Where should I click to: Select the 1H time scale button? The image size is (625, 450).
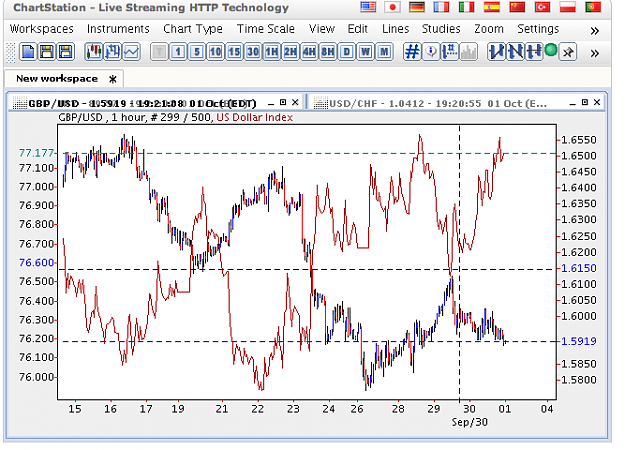[272, 52]
